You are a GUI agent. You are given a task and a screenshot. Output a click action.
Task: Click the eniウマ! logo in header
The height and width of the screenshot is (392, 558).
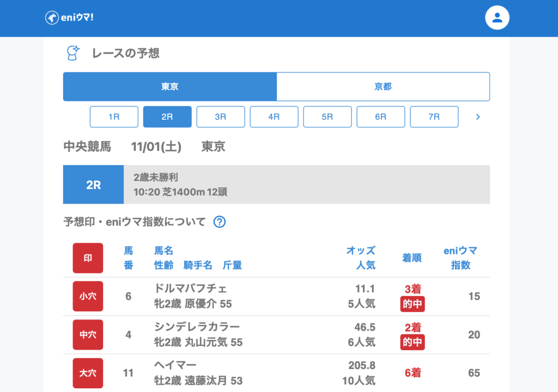tap(69, 17)
